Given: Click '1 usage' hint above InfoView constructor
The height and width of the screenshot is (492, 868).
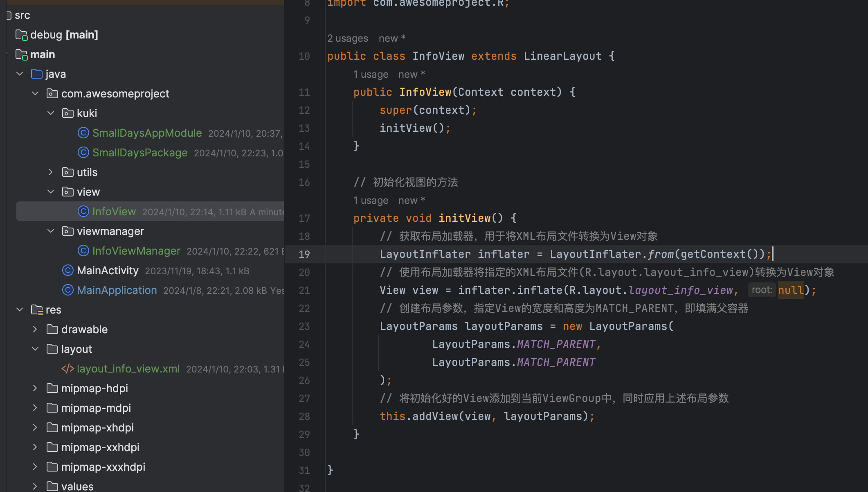Looking at the screenshot, I should tap(371, 74).
